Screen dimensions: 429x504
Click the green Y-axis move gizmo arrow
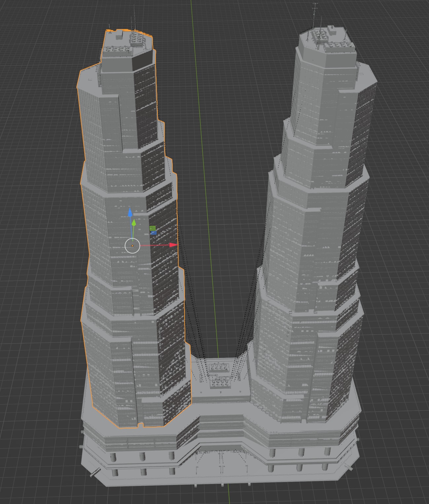tap(134, 222)
